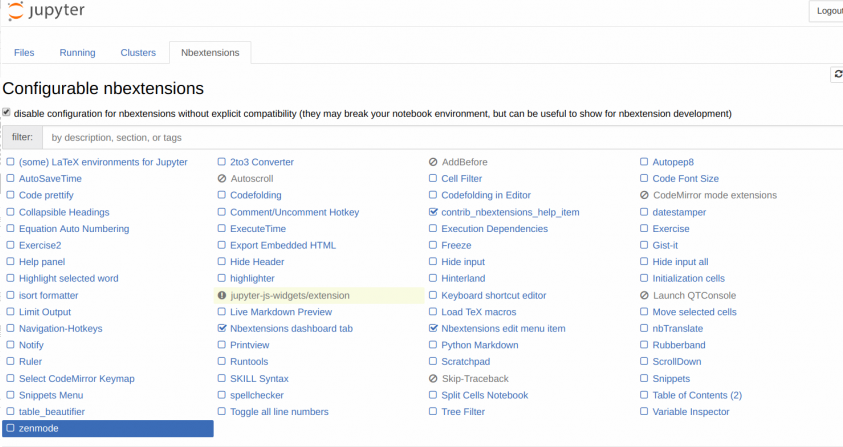Select the highlighted zenmode extension entry
The width and height of the screenshot is (843, 447).
click(108, 428)
